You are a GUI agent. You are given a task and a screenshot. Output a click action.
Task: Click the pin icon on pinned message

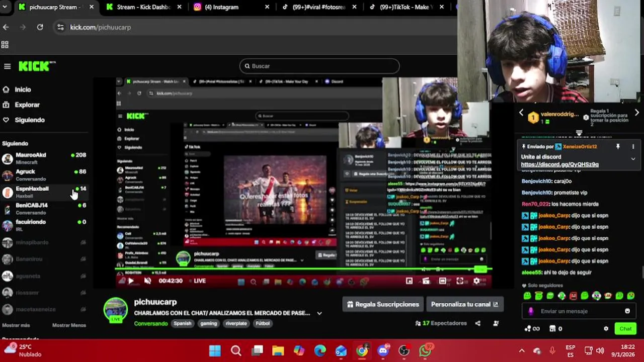(x=618, y=147)
